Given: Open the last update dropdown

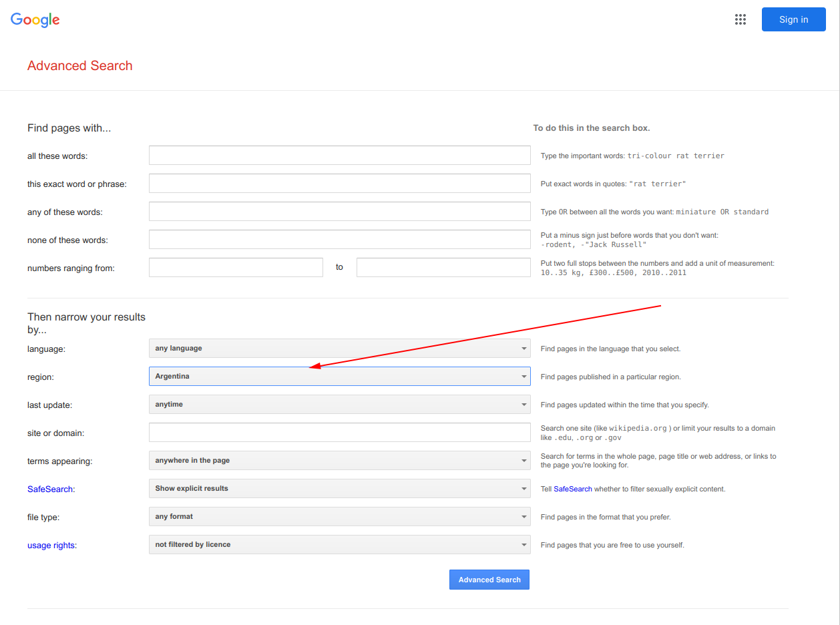Looking at the screenshot, I should [x=340, y=405].
